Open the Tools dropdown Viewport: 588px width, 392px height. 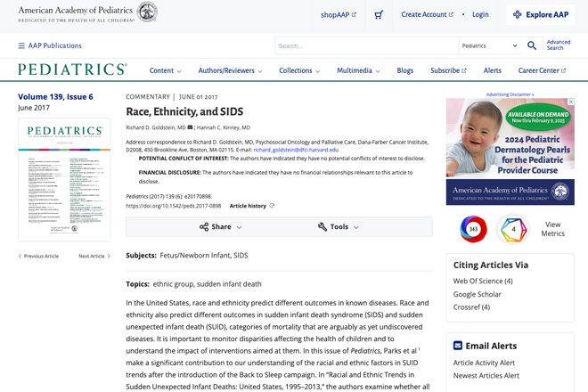(x=339, y=226)
